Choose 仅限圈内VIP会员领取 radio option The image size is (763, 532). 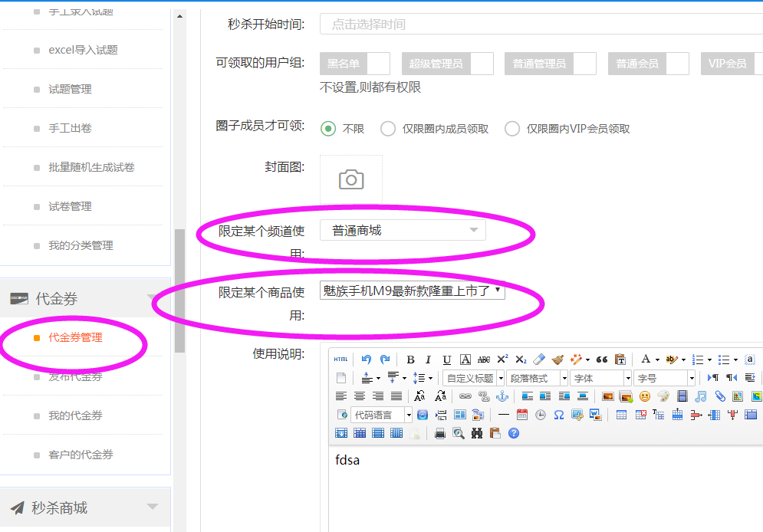point(512,129)
